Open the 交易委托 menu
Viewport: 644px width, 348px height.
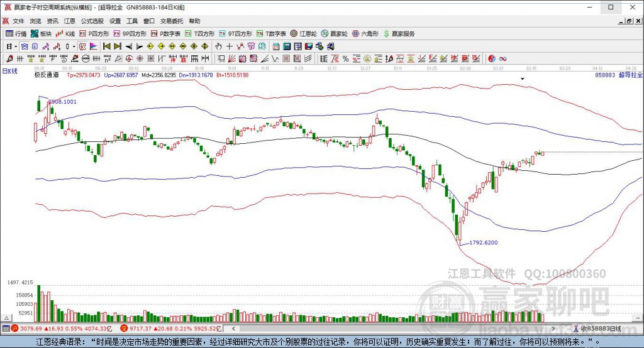pos(172,21)
